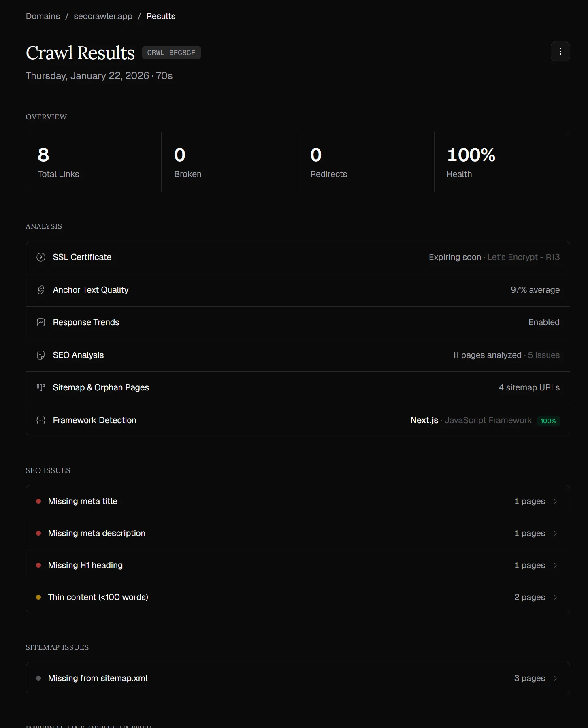588x728 pixels.
Task: Click the Broken links stat card
Action: point(230,162)
